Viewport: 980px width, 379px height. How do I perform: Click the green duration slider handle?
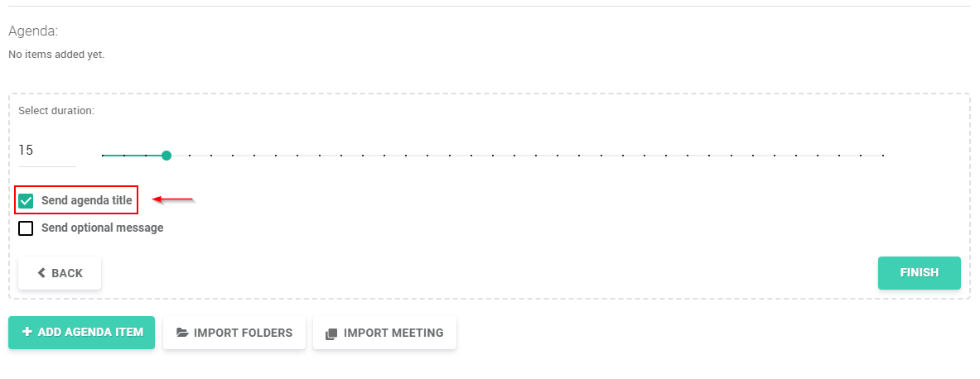(167, 156)
